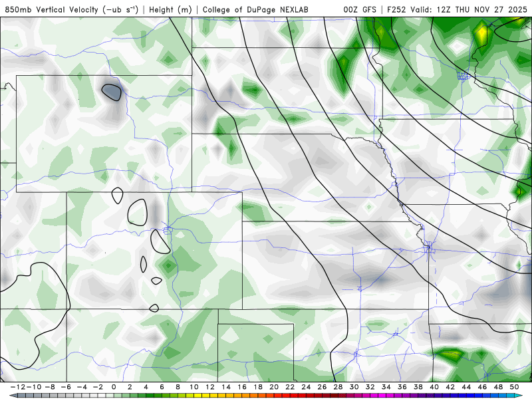The height and width of the screenshot is (399, 532).
Task: Click the '0' color scale label
Action: point(114,387)
